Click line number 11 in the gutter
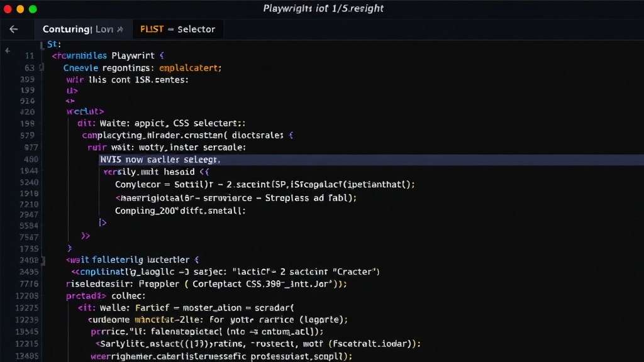This screenshot has width=644, height=362. pos(30,56)
